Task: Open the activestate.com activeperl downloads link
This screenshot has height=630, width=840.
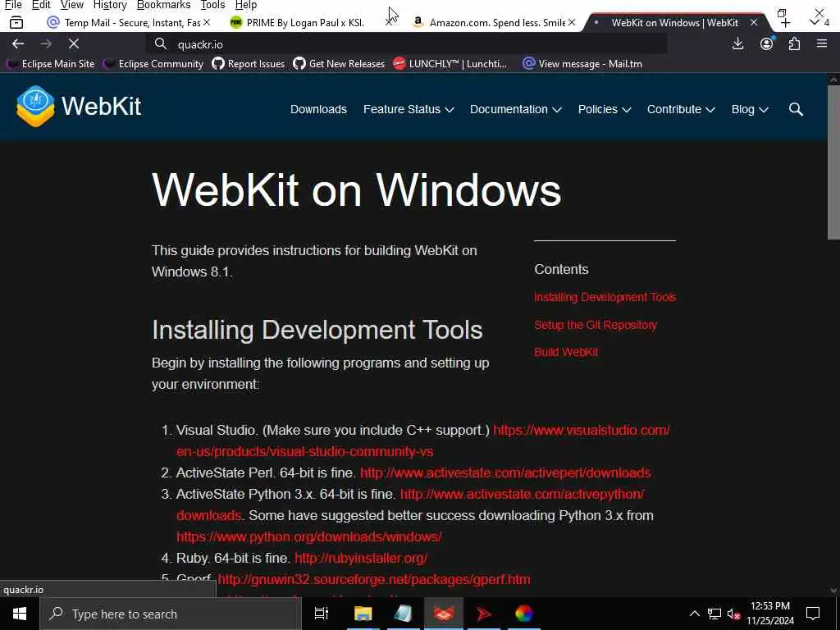Action: coord(505,472)
